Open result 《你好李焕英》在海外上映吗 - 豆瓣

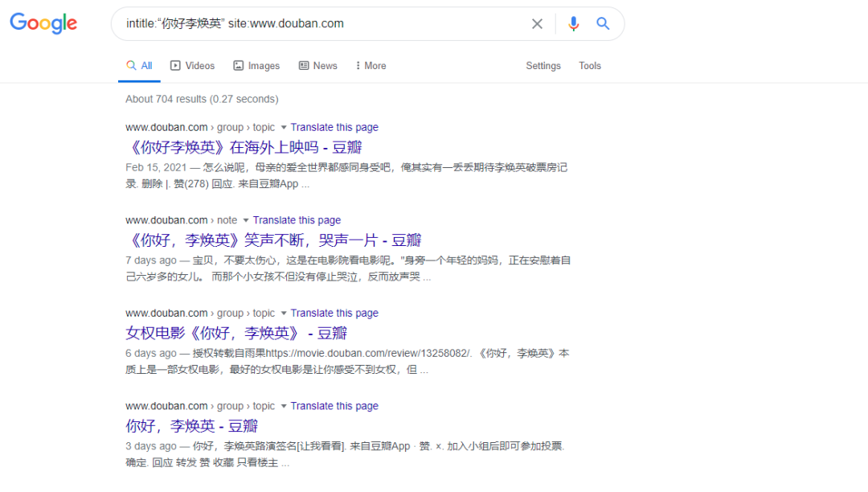point(244,147)
